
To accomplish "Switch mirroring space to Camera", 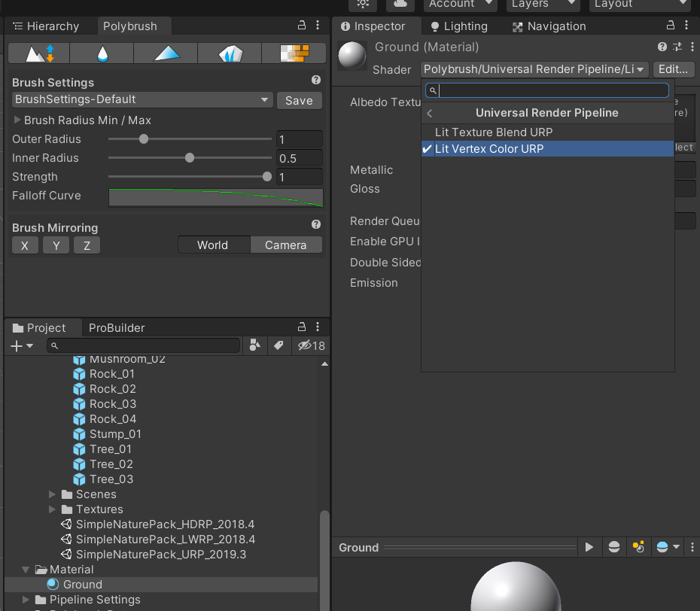I will coord(285,245).
